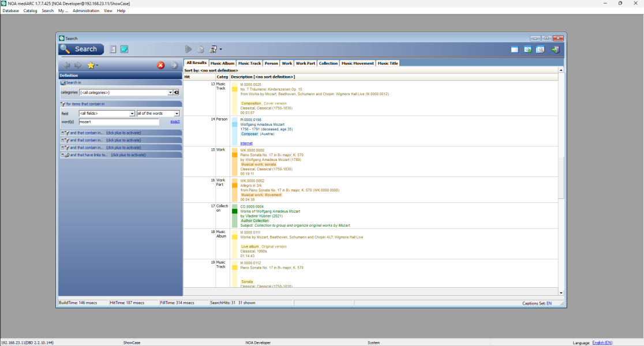Viewport: 644px width, 346px height.
Task: Click the results scrollbar up arrow
Action: pyautogui.click(x=561, y=70)
